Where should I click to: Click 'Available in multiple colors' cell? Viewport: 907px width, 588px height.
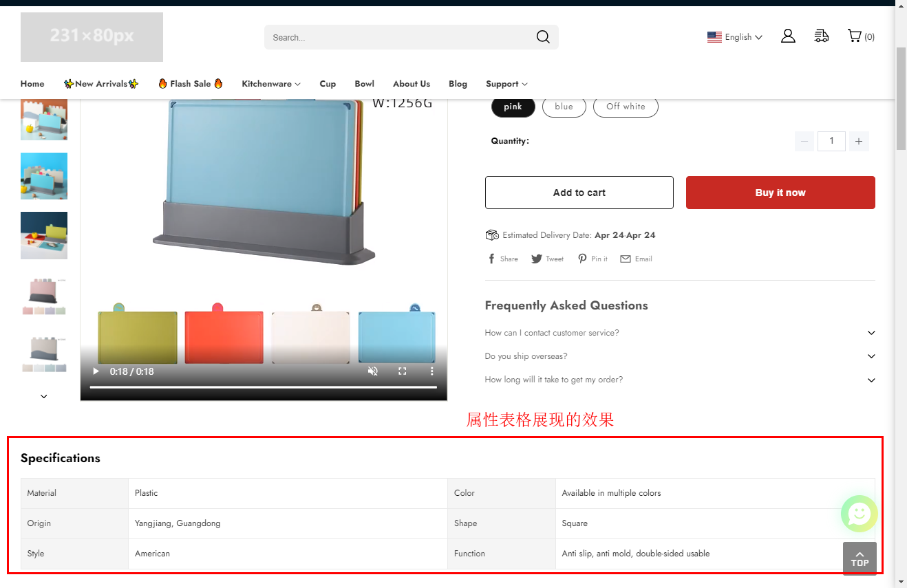click(x=715, y=493)
